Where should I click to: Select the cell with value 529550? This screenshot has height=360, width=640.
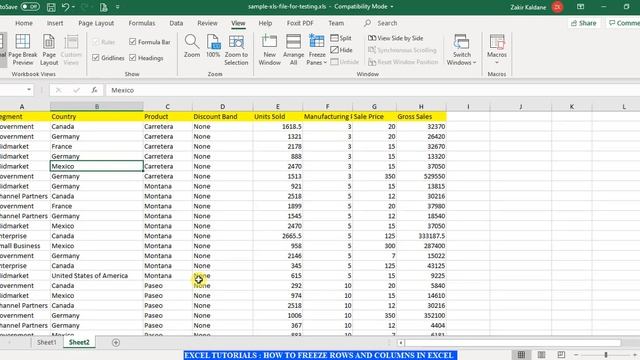pos(421,176)
